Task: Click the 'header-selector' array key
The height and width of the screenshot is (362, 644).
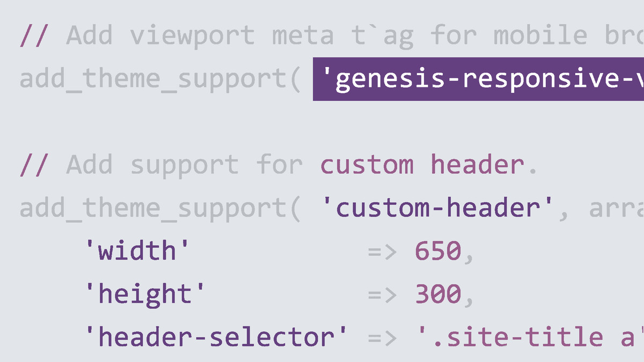Action: pyautogui.click(x=217, y=337)
